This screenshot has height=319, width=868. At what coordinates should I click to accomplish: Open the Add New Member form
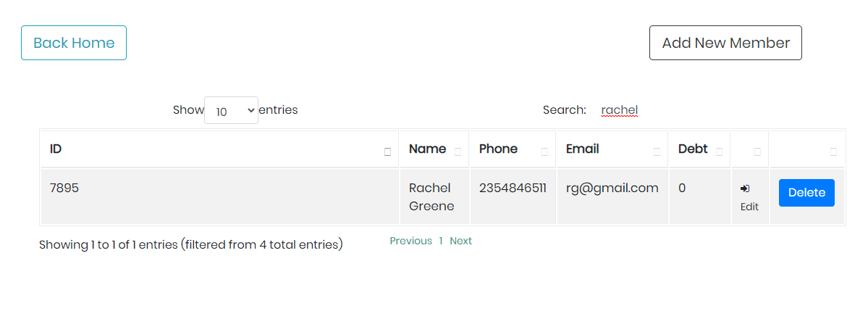pos(725,43)
